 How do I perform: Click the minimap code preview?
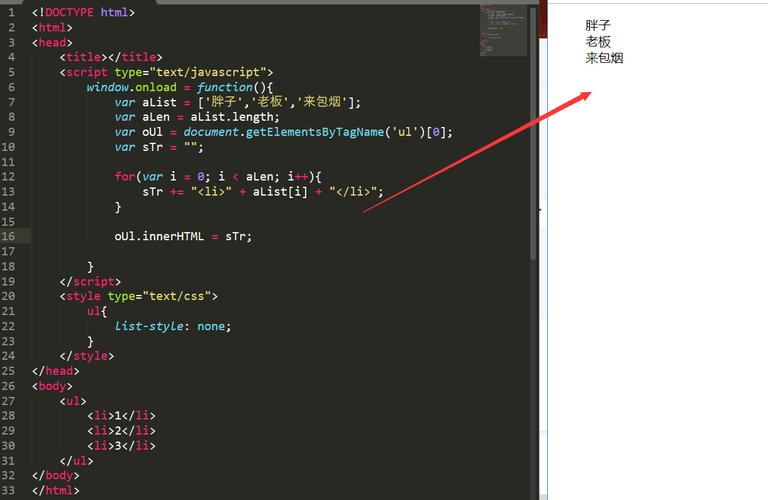(503, 30)
